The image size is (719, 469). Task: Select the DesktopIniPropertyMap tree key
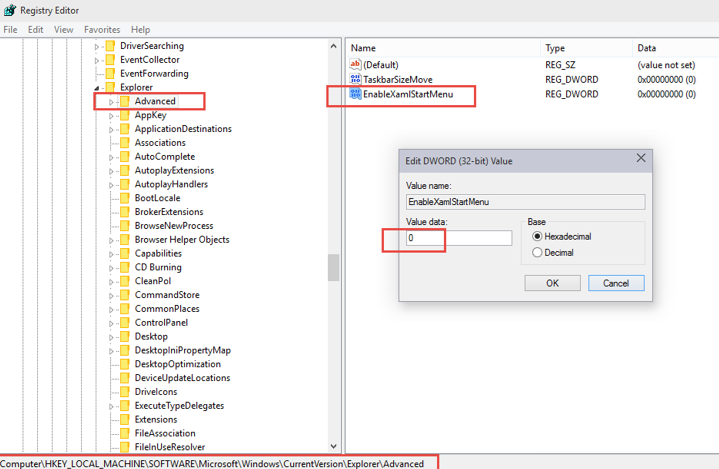183,350
